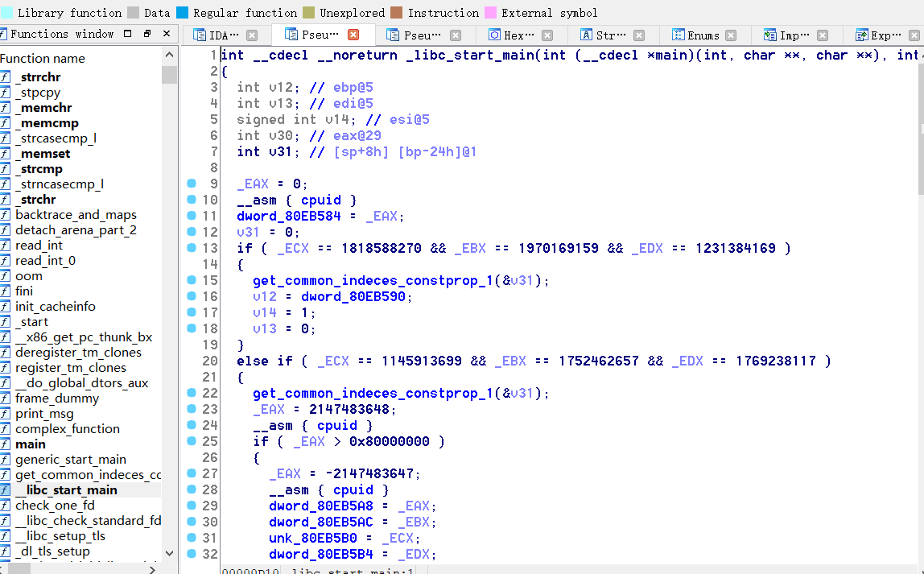
Task: Select the _memcmp function
Action: [47, 122]
